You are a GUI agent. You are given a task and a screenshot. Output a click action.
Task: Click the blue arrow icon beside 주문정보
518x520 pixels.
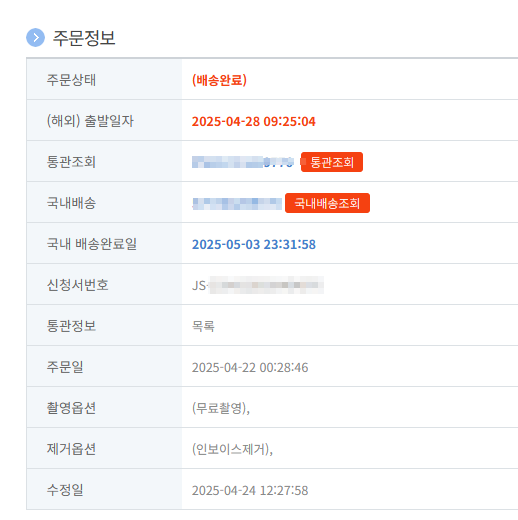tap(35, 38)
